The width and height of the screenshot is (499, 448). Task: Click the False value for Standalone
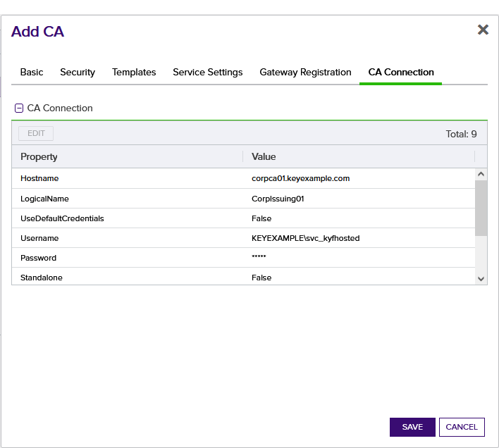[x=261, y=278]
